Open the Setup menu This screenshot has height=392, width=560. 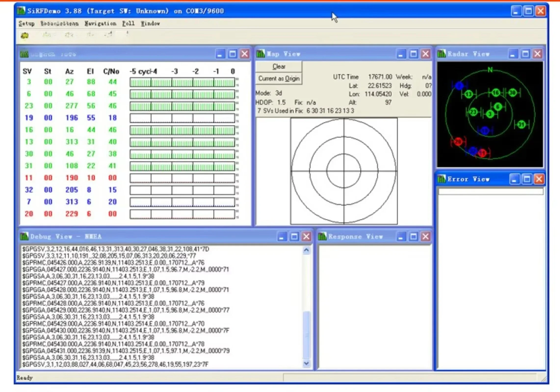coord(26,24)
